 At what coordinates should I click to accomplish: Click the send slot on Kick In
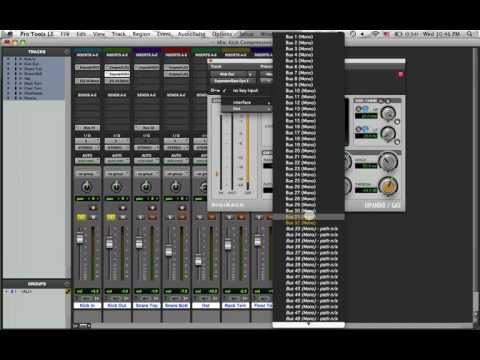87,128
